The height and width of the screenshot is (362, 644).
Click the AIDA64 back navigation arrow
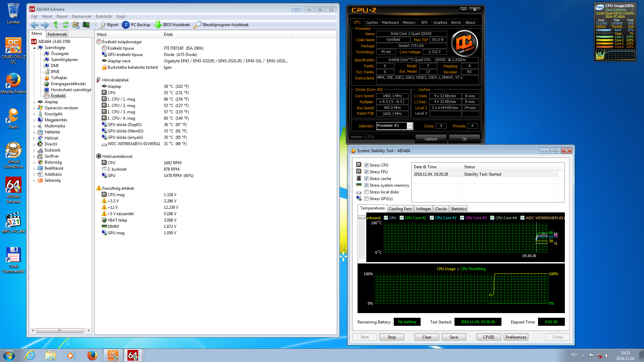(x=34, y=25)
